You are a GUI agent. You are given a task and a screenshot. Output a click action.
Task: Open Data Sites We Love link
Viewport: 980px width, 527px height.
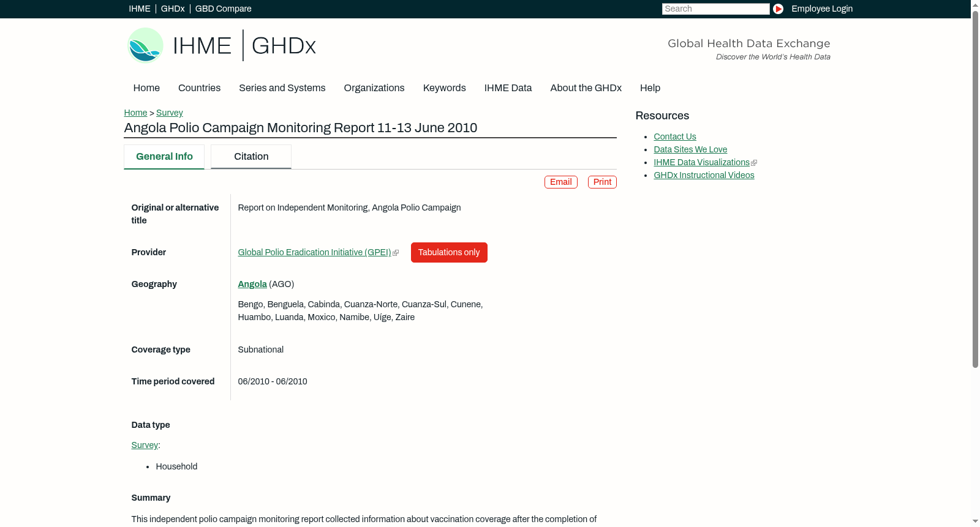690,149
